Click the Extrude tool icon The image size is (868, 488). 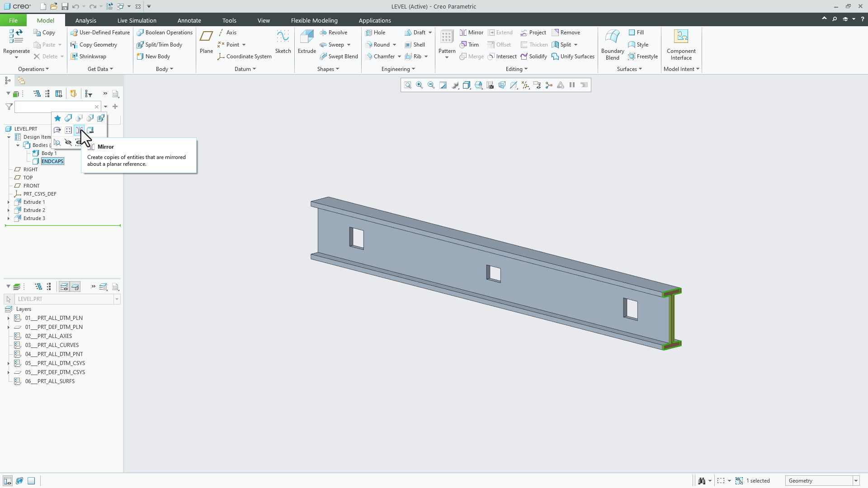[x=307, y=37]
